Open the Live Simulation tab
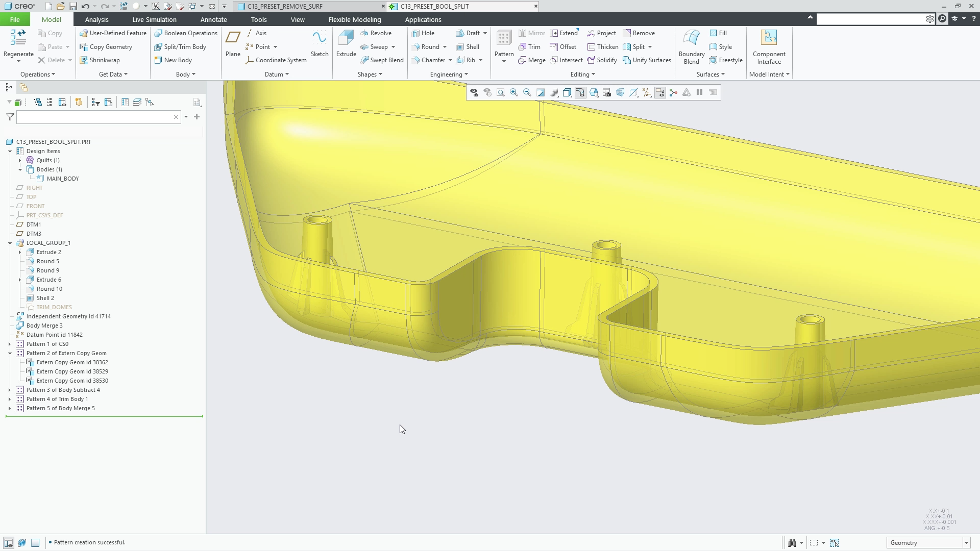Viewport: 980px width, 551px height. pos(154,19)
